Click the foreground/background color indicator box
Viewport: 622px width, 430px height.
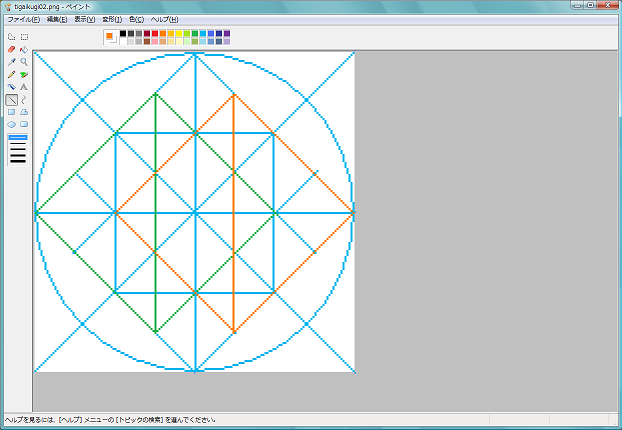coord(110,37)
